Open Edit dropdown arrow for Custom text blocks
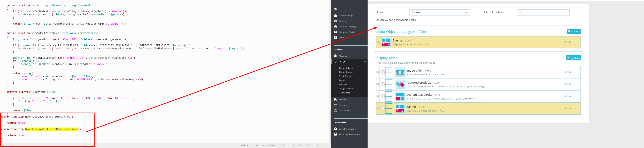 [576, 96]
